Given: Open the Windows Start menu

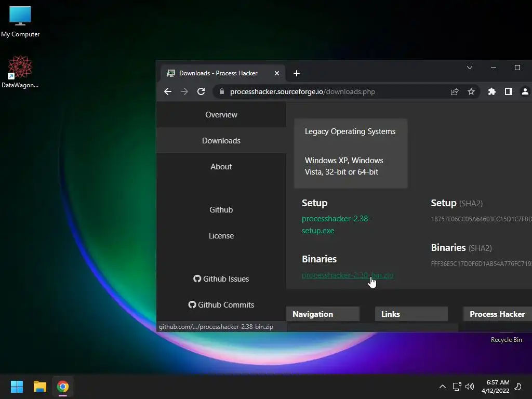Looking at the screenshot, I should tap(17, 387).
